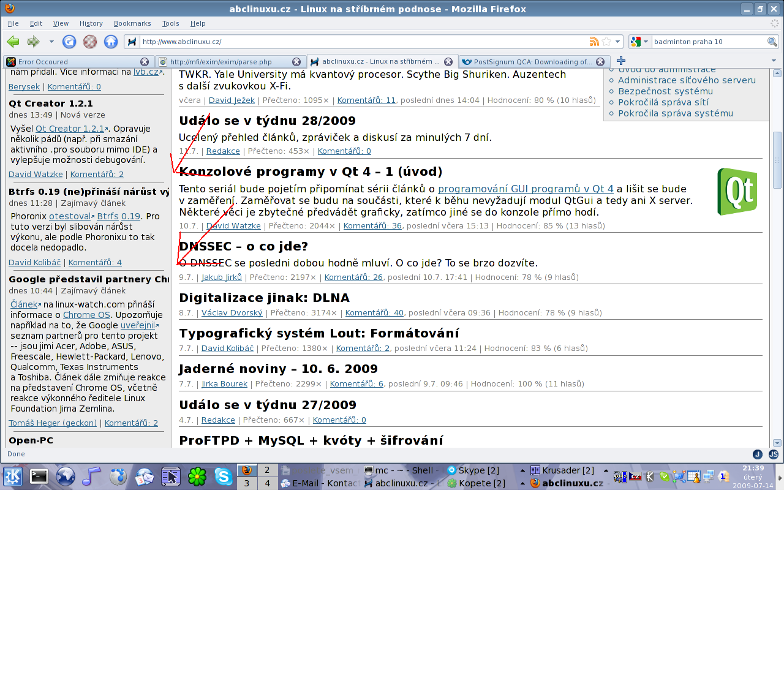Open author link 'Václav Dvorský'
Viewport: 784px width, 686px height.
click(232, 313)
